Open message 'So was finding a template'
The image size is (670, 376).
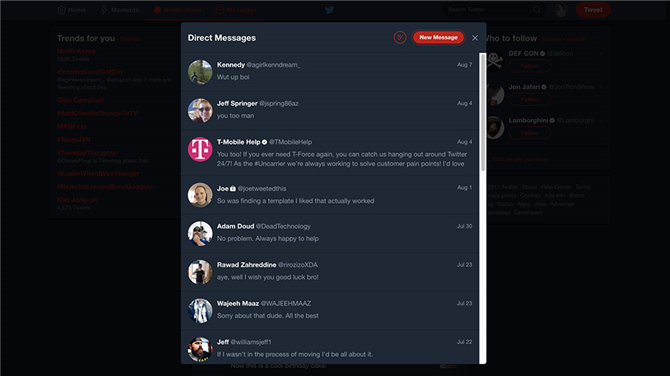[x=329, y=195]
